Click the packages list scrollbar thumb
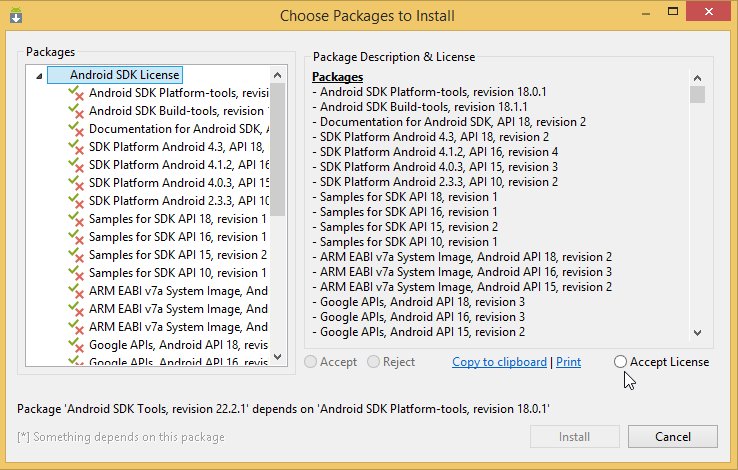The width and height of the screenshot is (738, 470). coord(278,150)
